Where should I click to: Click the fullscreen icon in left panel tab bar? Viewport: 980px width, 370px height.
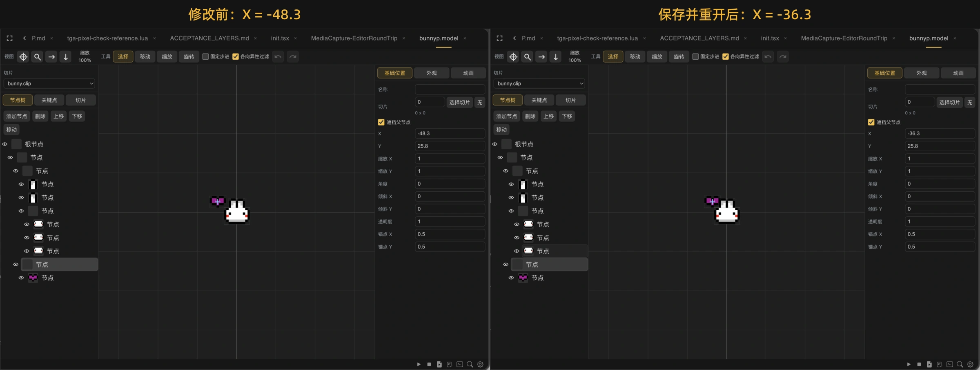10,38
